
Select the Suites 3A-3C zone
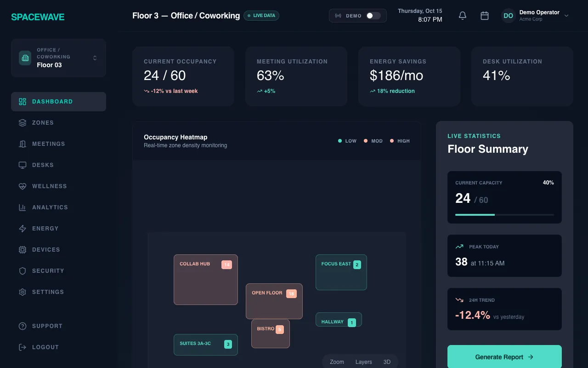coord(206,345)
